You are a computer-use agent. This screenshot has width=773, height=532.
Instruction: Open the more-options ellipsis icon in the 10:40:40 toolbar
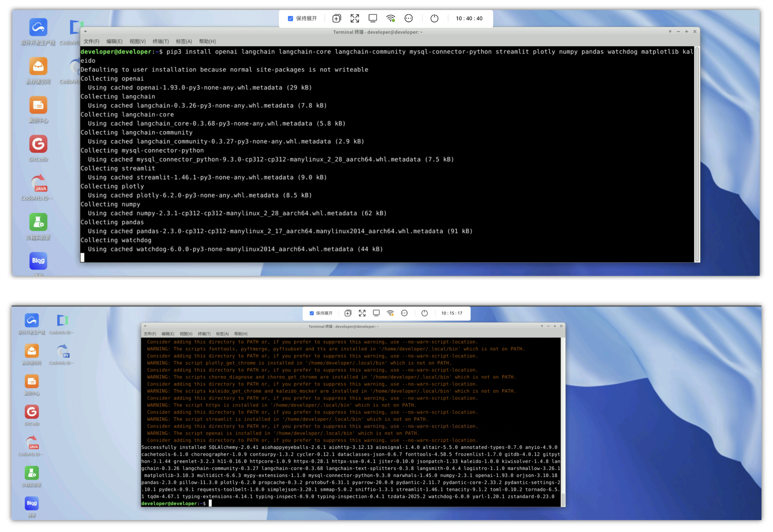[409, 18]
